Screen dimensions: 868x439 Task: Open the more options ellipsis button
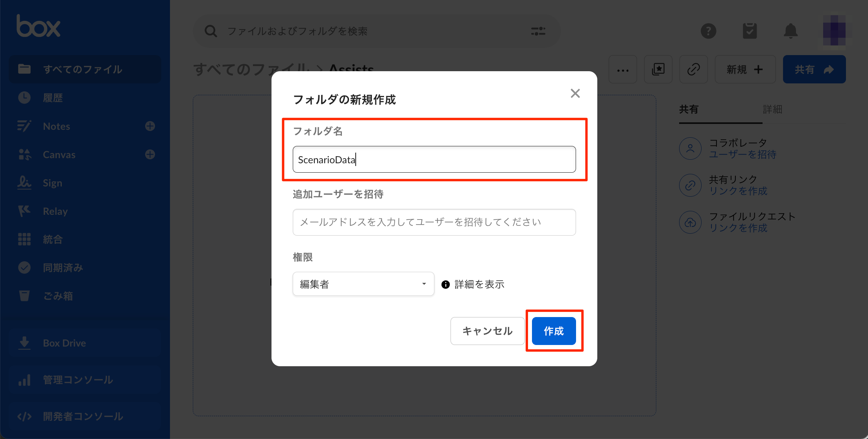(x=622, y=70)
